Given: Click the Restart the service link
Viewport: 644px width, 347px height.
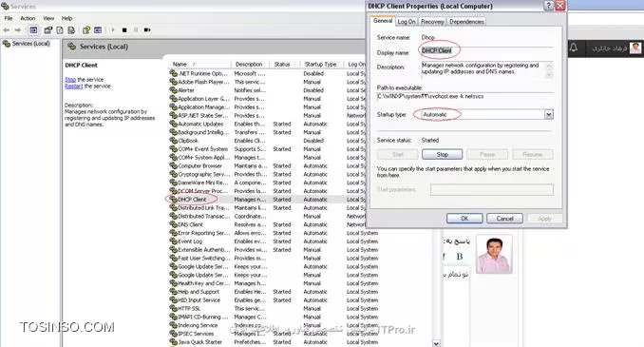Looking at the screenshot, I should click(x=73, y=86).
